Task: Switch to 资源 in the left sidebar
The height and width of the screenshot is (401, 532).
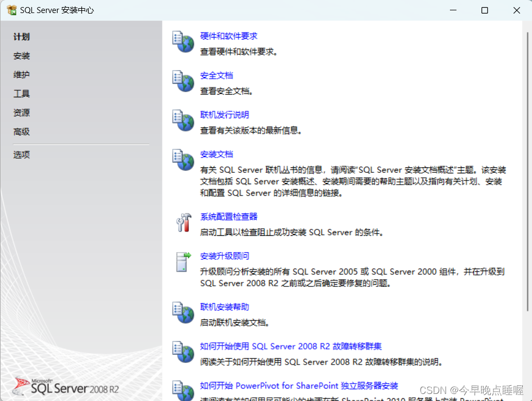Action: coord(22,112)
